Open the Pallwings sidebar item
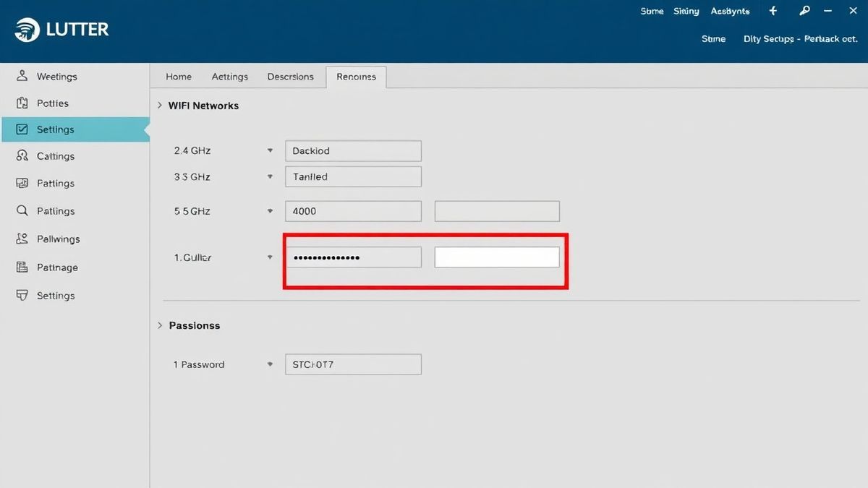 [x=75, y=239]
